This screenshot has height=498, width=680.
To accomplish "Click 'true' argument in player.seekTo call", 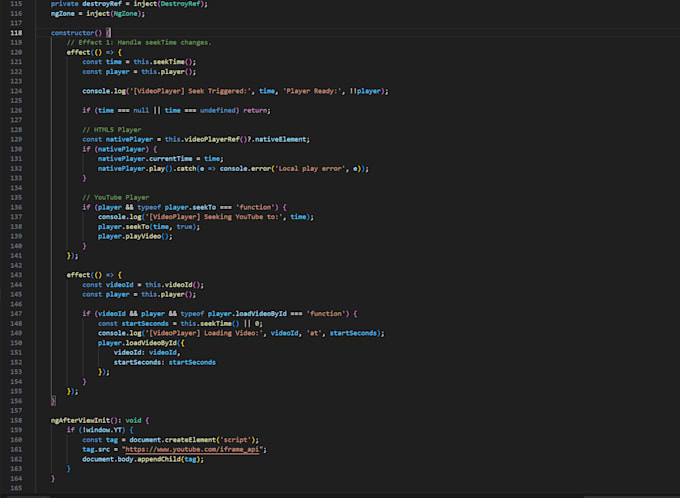I will (184, 227).
